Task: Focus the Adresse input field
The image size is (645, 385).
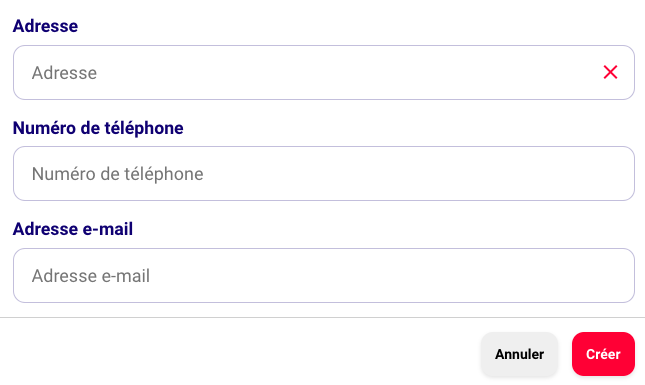Action: pyautogui.click(x=324, y=72)
